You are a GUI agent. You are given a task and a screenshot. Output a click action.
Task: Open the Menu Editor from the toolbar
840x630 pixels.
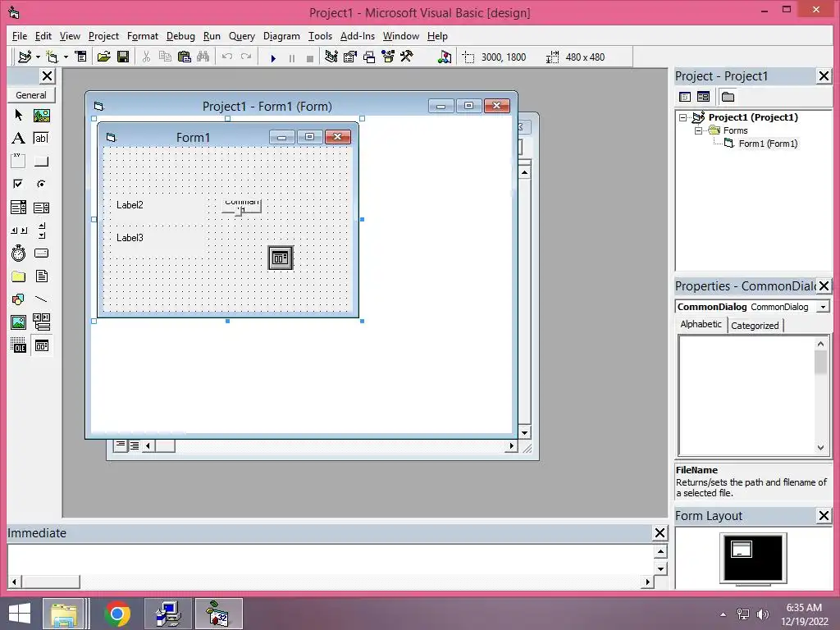point(81,57)
